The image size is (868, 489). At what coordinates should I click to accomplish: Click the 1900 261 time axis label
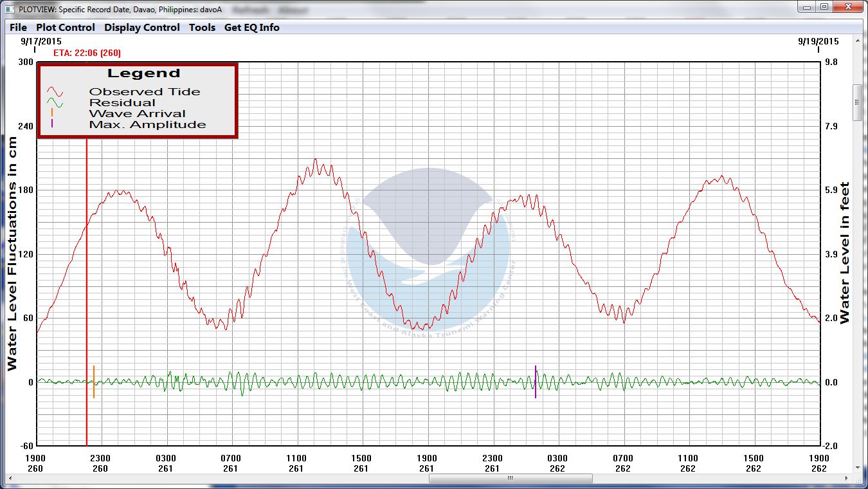tap(427, 463)
